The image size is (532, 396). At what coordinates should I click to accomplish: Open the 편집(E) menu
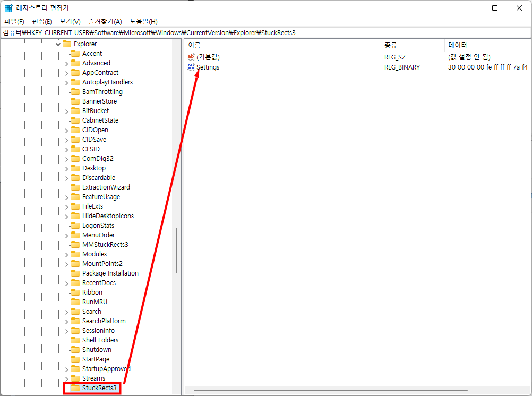click(x=42, y=21)
